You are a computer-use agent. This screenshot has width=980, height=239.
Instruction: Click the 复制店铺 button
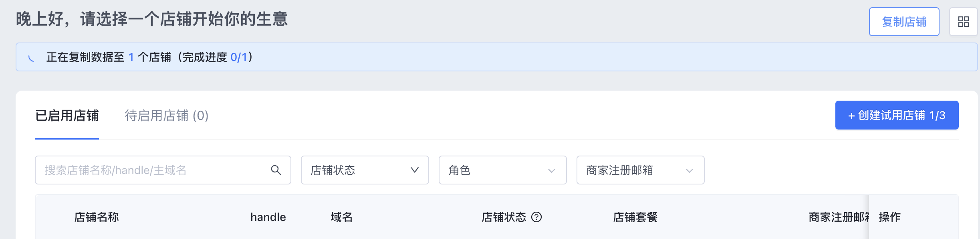(904, 22)
